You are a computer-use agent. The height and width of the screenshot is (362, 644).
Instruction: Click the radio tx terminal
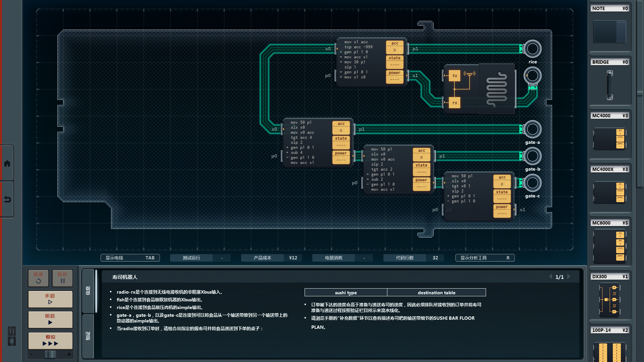point(454,76)
